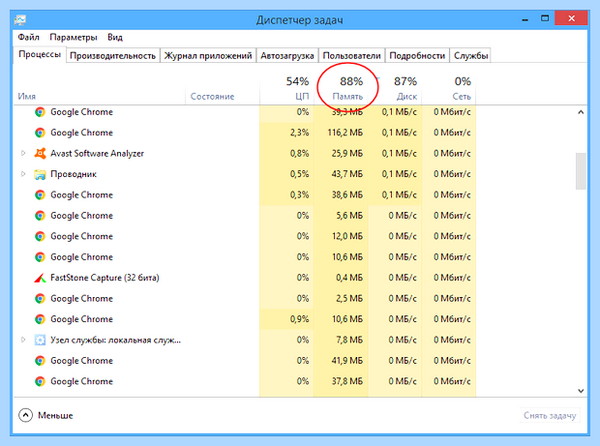Screen dimensions: 600x446
Task: Click the 2,3% CPU value
Action: 299,133
